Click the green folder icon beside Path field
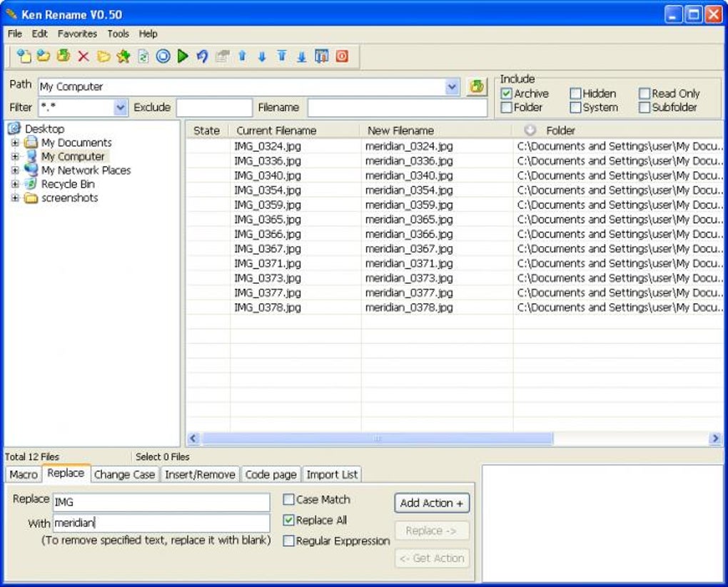The height and width of the screenshot is (587, 728). [476, 86]
